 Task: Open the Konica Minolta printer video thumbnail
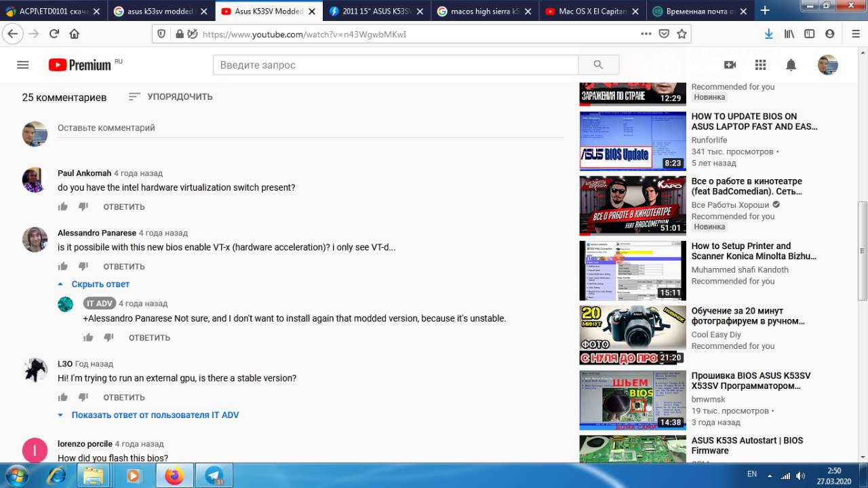(x=633, y=271)
